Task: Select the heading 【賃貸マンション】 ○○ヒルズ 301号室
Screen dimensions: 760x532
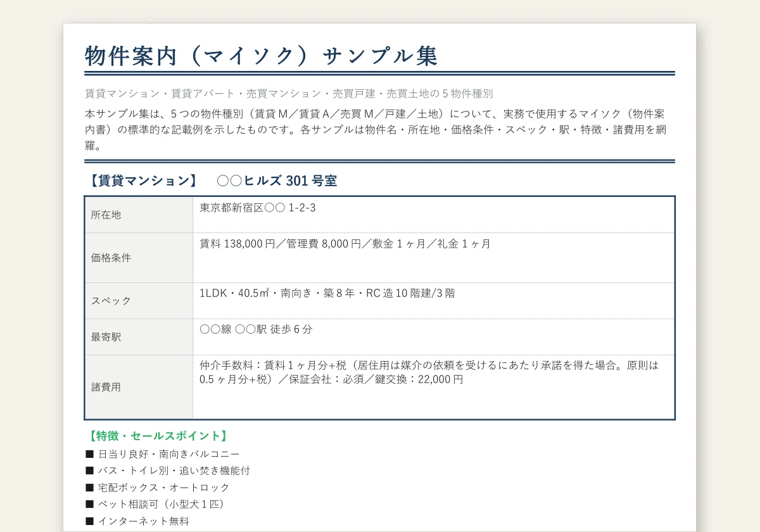Action: click(x=212, y=180)
